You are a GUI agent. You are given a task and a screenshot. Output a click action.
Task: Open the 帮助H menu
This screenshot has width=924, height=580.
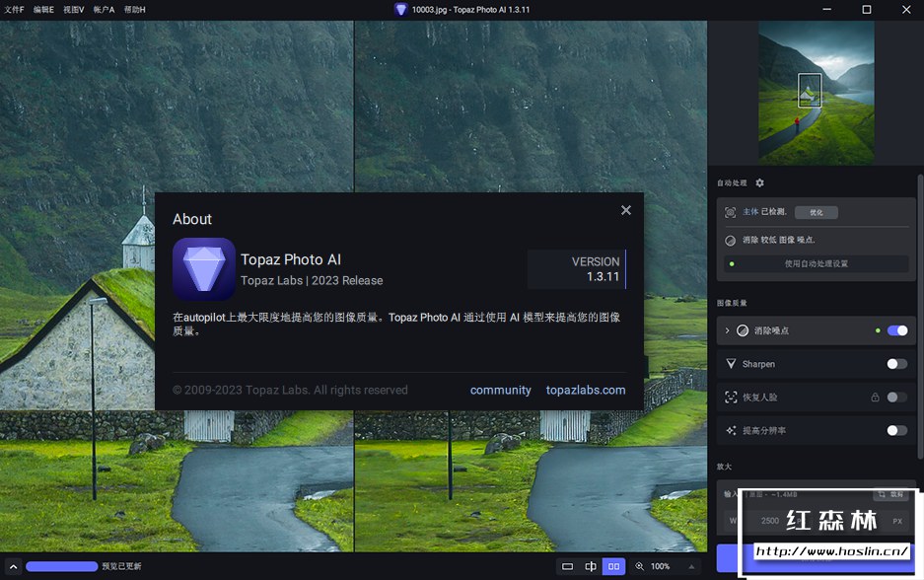click(134, 10)
